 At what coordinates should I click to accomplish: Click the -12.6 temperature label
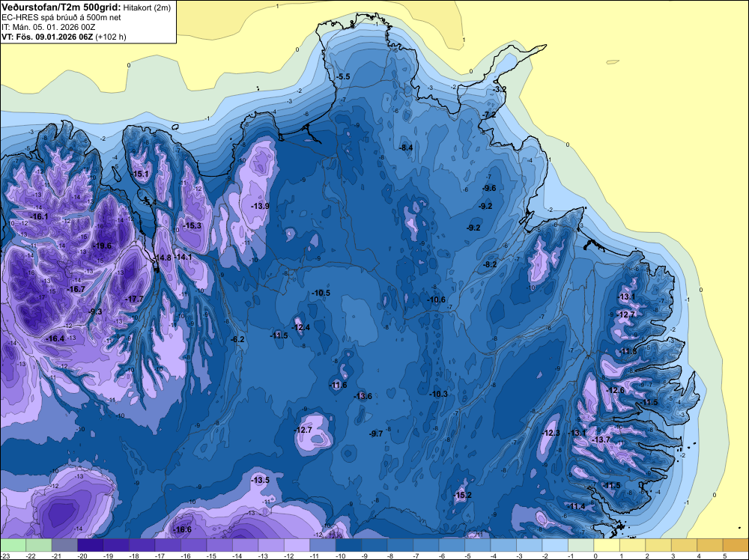pos(615,390)
